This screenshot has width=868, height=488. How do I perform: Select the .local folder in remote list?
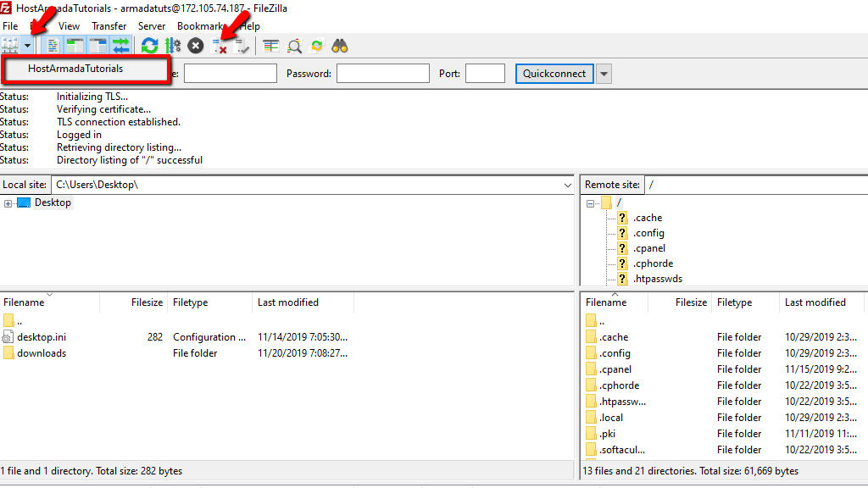coord(610,418)
